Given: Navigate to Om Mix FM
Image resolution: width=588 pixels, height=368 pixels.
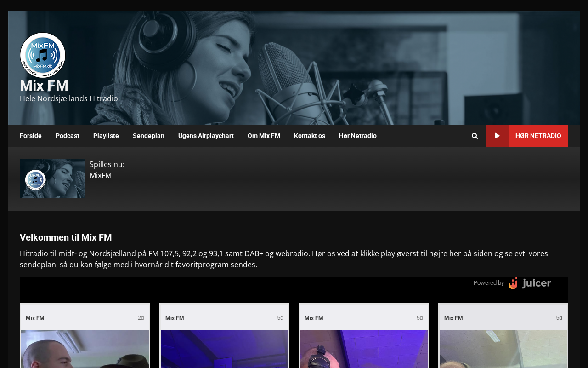Looking at the screenshot, I should click(264, 136).
